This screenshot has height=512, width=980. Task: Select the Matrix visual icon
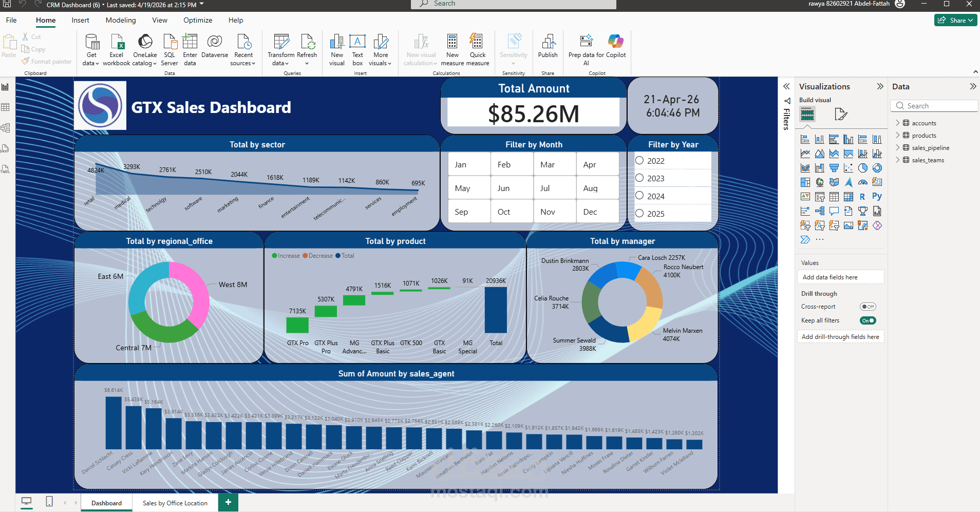(x=849, y=197)
